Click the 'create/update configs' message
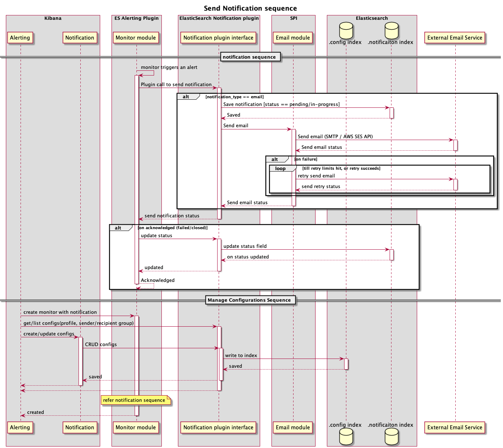Viewport: 503px width, 448px height. (49, 334)
